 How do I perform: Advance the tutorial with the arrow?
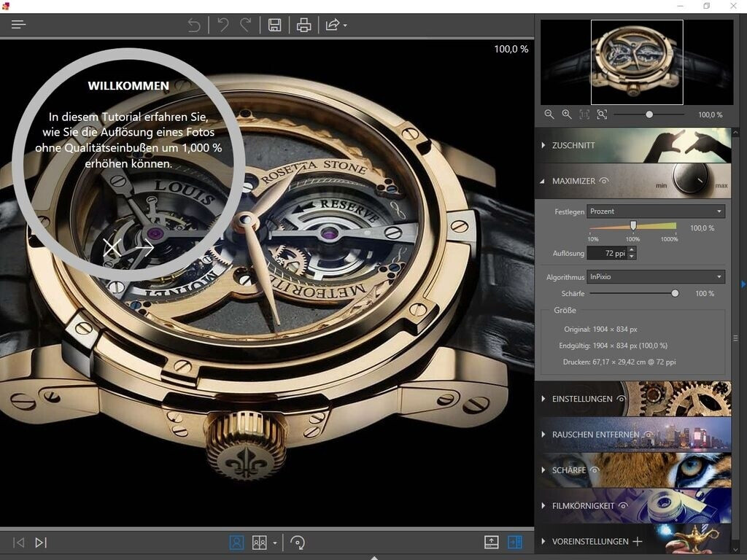click(x=144, y=248)
